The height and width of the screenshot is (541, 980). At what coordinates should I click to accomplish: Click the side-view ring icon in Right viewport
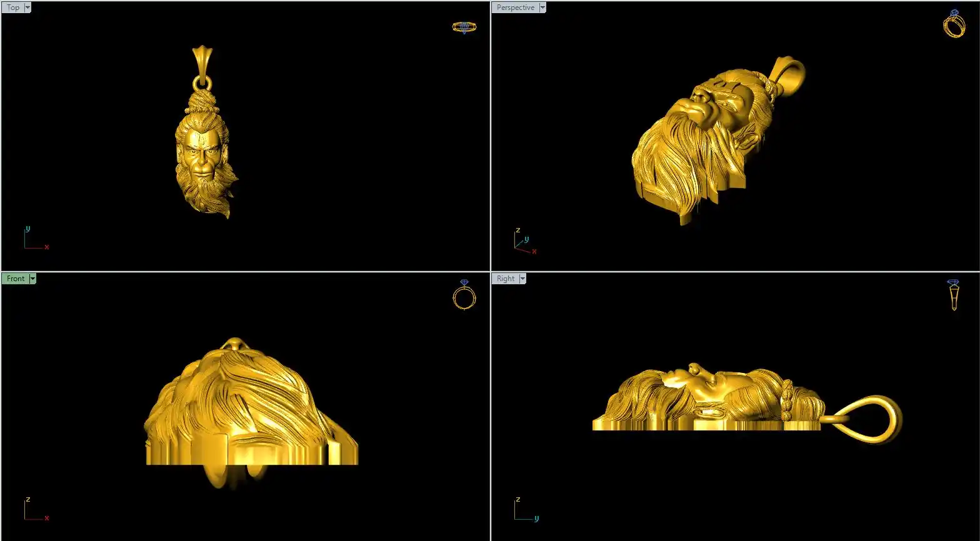pos(954,295)
